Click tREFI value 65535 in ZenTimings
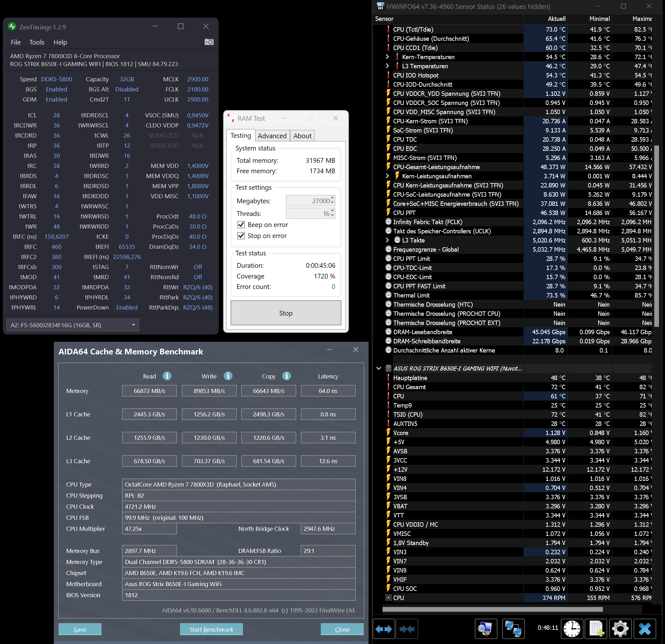Viewport: 665px width, 644px height. [x=127, y=247]
